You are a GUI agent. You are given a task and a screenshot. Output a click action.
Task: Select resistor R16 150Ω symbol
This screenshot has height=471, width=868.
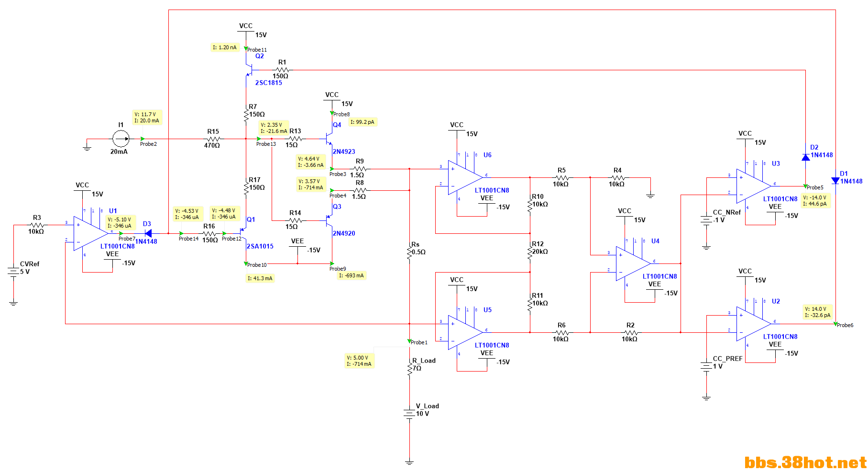tap(209, 233)
